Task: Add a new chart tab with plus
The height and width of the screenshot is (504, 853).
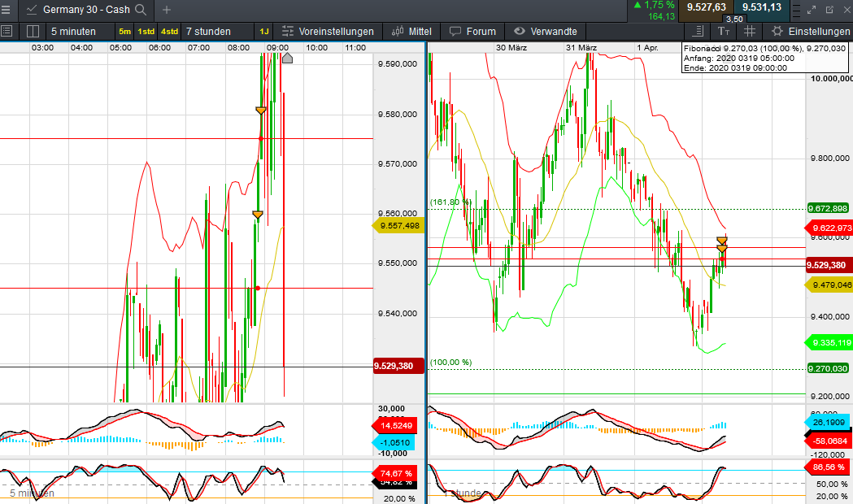Action: (167, 10)
